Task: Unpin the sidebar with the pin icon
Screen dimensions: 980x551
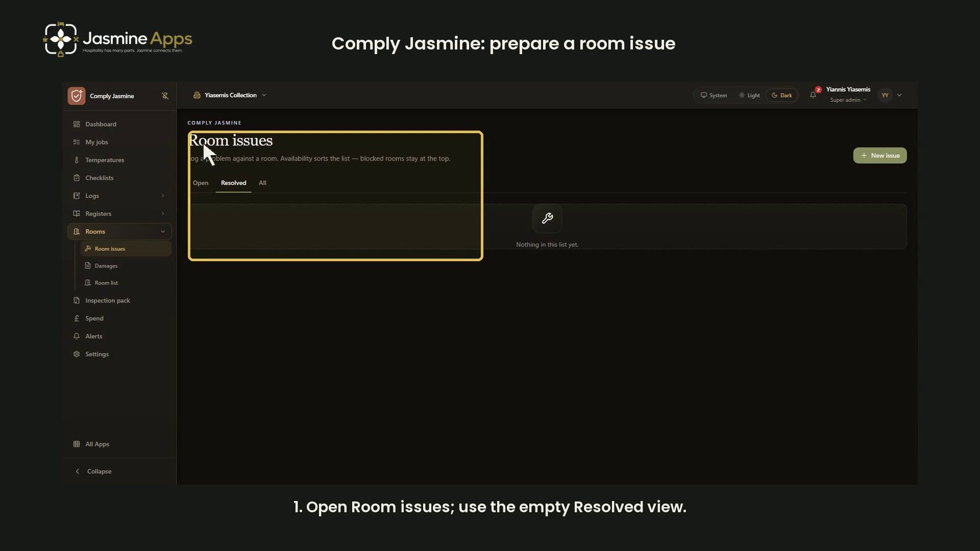Action: [x=165, y=96]
